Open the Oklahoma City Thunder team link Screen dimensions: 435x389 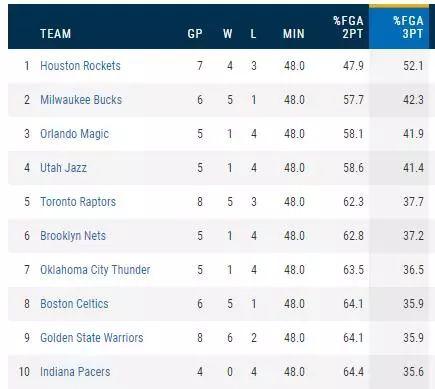click(95, 270)
